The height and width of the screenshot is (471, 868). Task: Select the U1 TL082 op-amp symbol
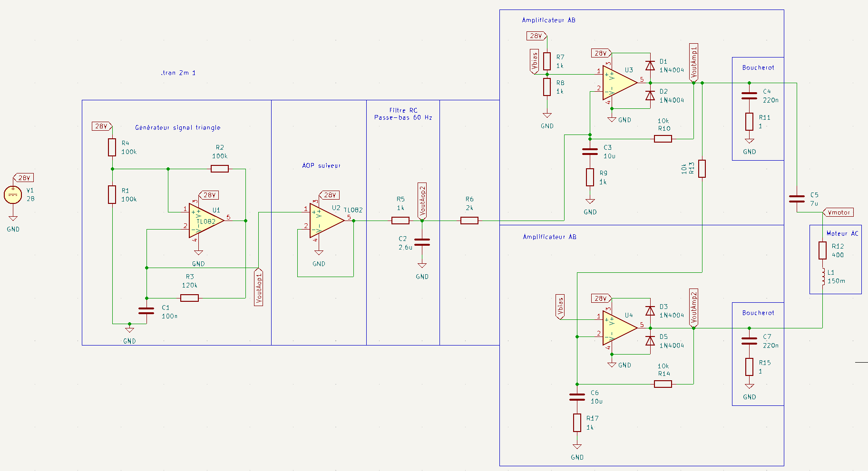[x=206, y=221]
